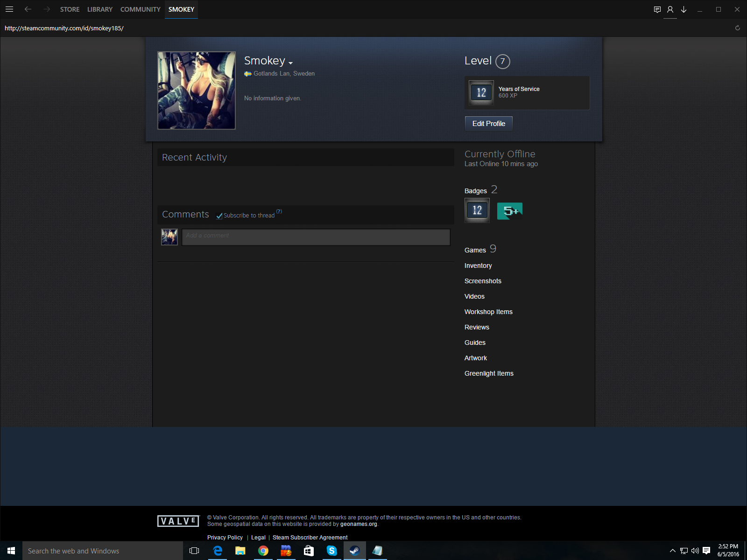Click the Add a comment field
The height and width of the screenshot is (560, 747).
[316, 237]
